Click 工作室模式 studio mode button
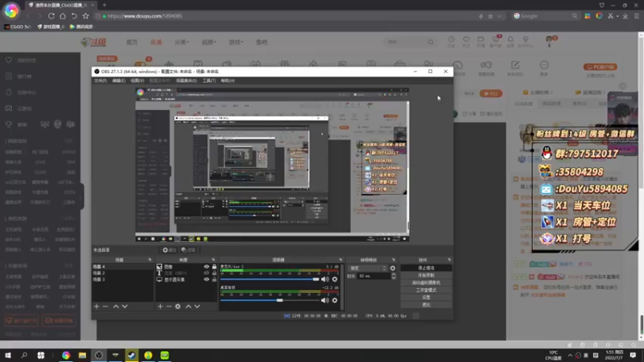This screenshot has height=362, width=644. pyautogui.click(x=426, y=290)
